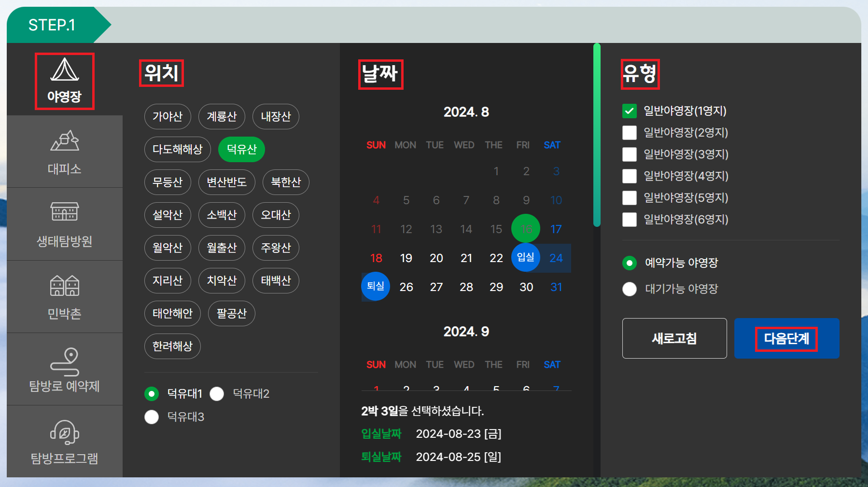
Task: Select 덕유대3 radio option
Action: pos(152,417)
